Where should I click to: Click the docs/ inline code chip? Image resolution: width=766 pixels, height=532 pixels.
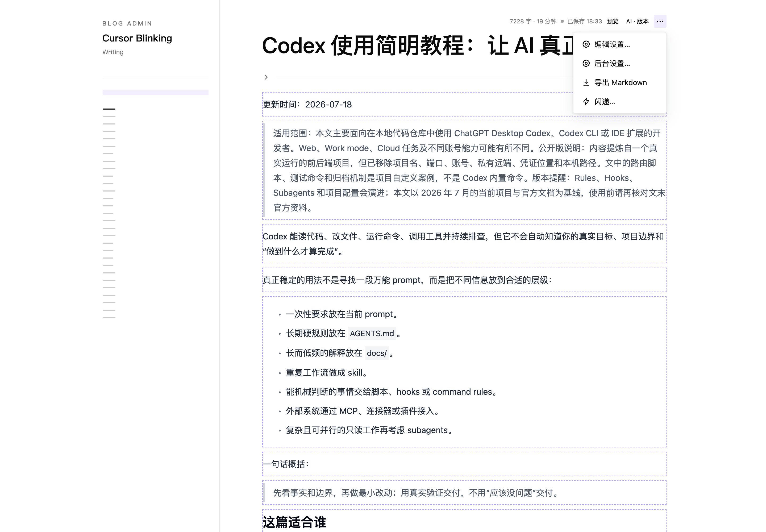pyautogui.click(x=377, y=353)
